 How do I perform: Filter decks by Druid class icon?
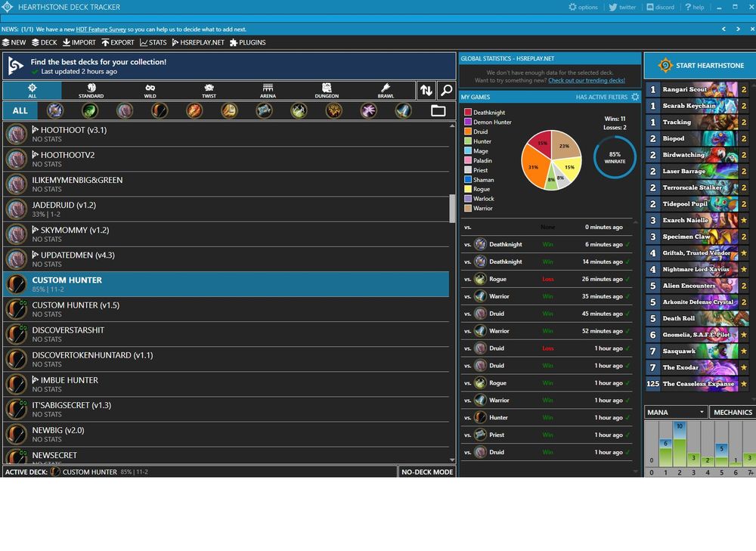[x=125, y=111]
